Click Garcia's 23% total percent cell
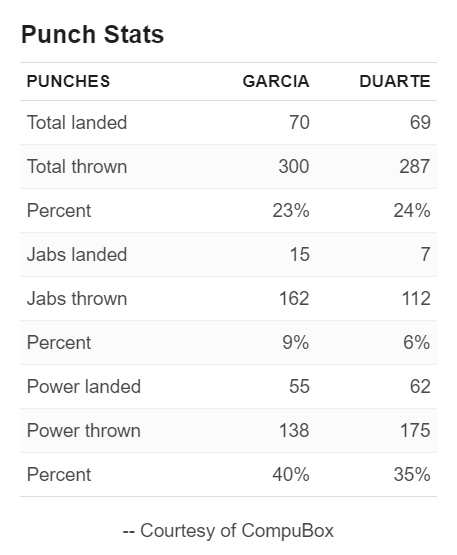Image resolution: width=457 pixels, height=555 pixels. point(291,211)
